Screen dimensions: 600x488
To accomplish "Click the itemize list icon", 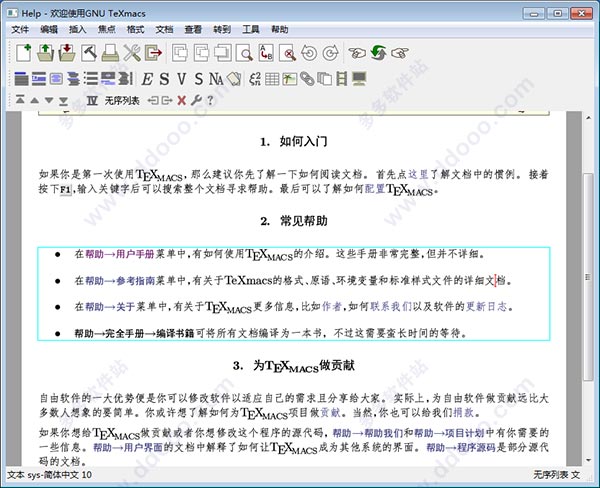I will (91, 79).
